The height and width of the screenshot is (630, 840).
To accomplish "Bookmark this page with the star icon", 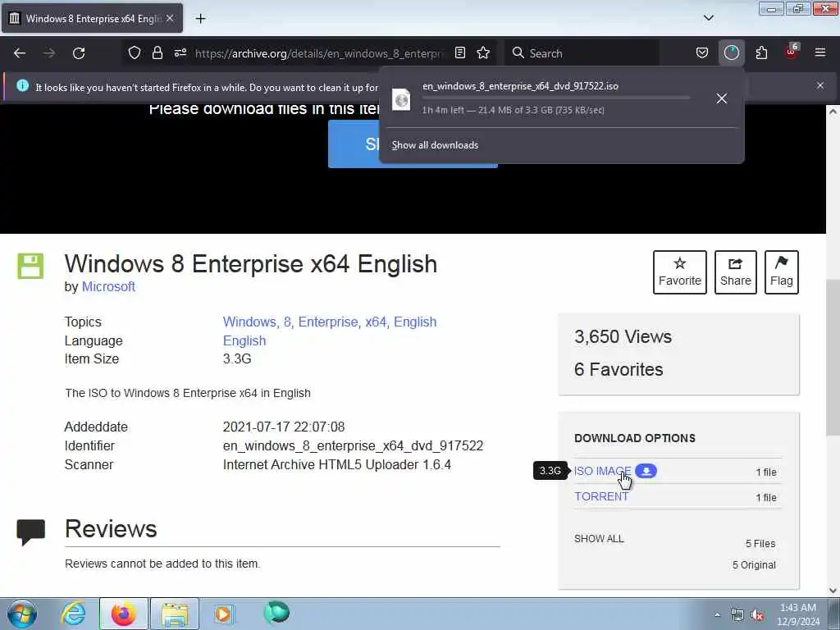I will point(483,53).
